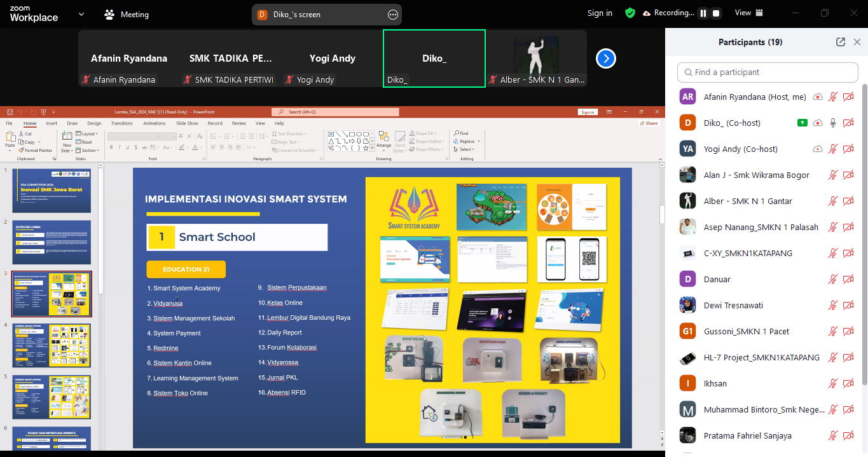The image size is (868, 457).
Task: Toggle Underline formatting
Action: point(127,147)
